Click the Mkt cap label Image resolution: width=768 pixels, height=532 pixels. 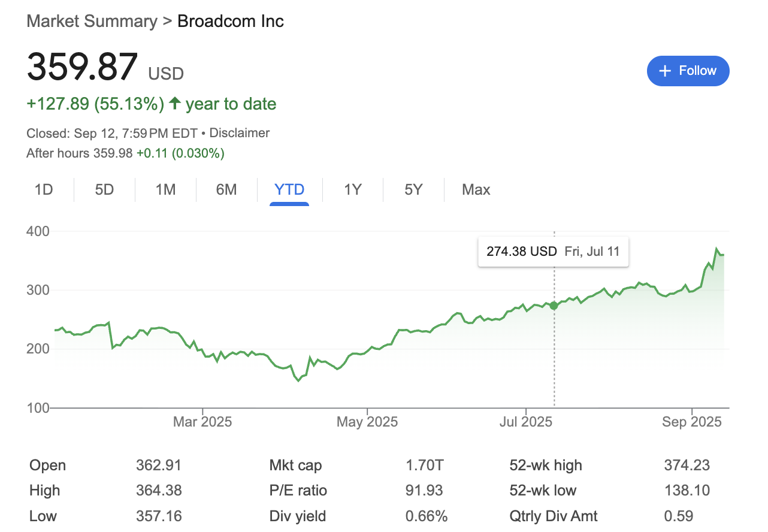coord(295,465)
